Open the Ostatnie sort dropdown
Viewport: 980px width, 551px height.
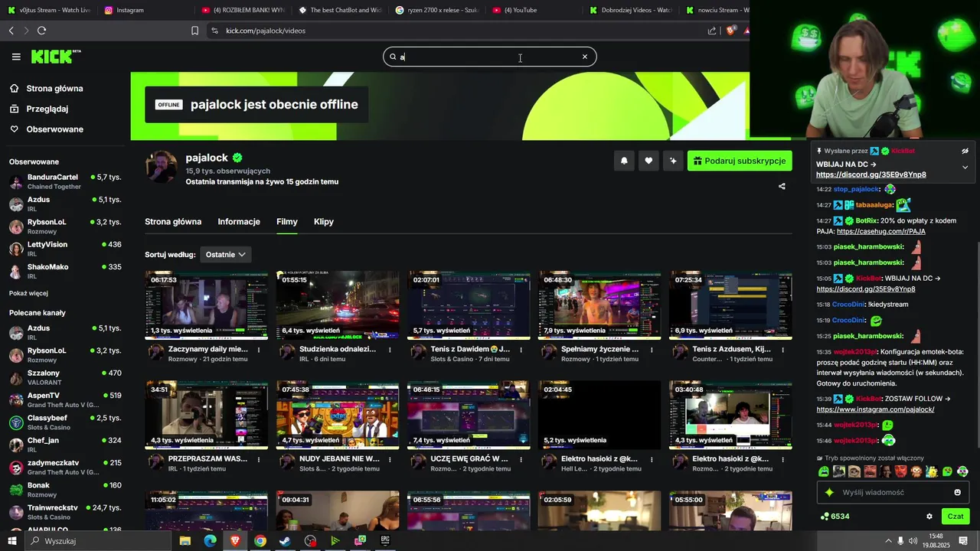(225, 255)
